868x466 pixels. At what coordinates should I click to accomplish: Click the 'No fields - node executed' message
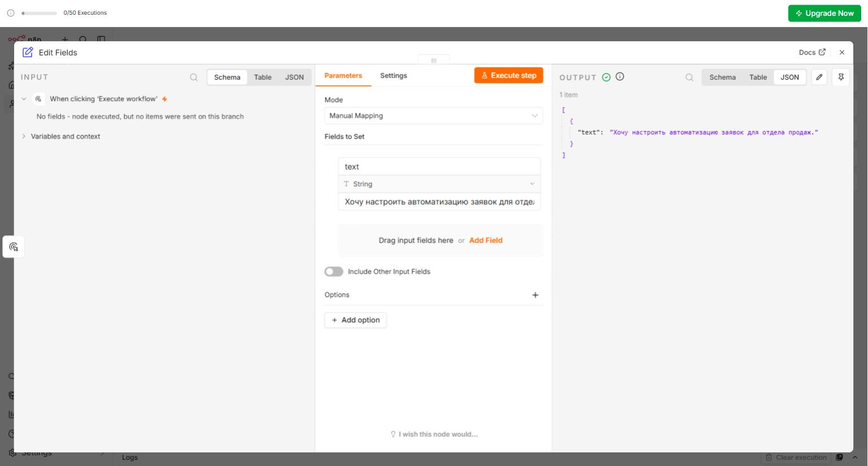tap(140, 116)
